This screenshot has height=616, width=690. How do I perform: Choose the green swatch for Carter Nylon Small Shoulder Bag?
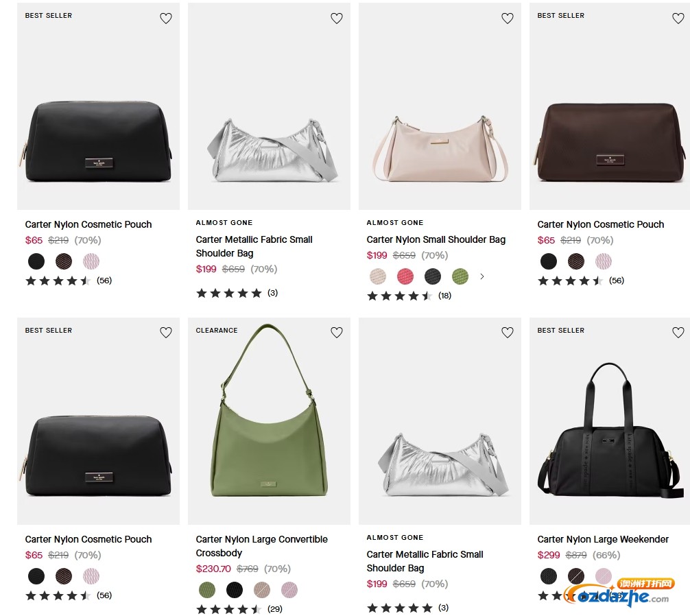[460, 276]
